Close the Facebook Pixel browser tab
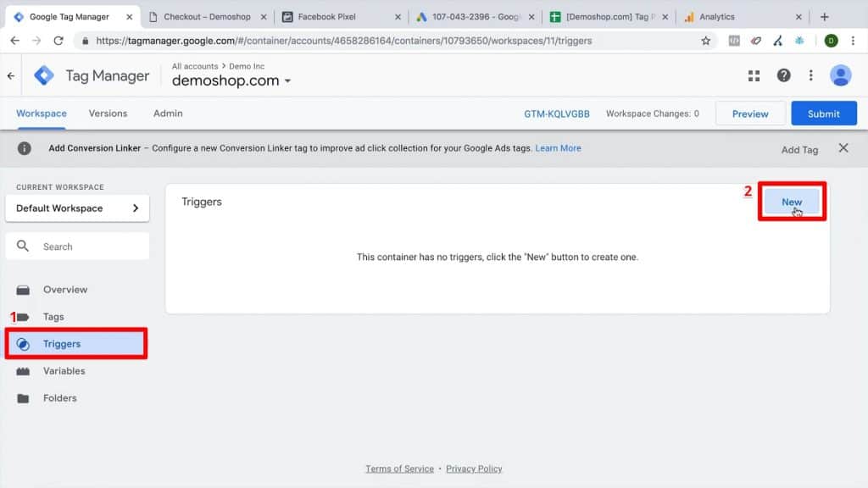This screenshot has width=868, height=488. coord(398,17)
